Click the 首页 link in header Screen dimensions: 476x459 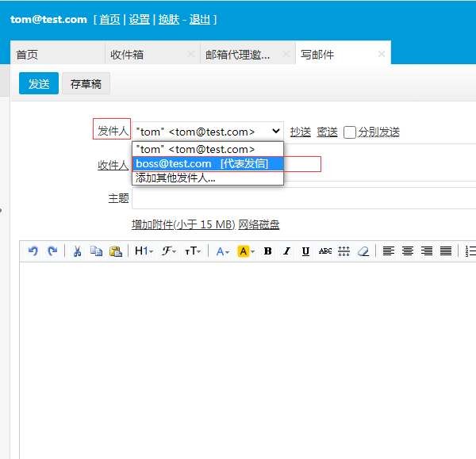click(109, 20)
